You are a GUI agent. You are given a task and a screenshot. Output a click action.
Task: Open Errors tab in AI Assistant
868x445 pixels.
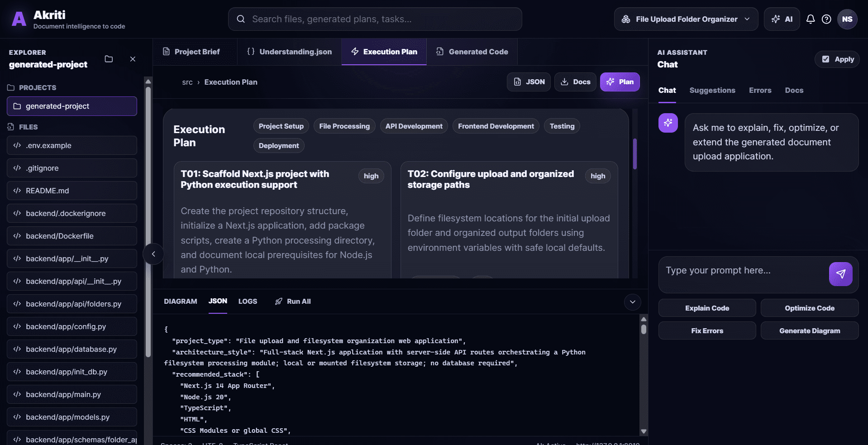point(760,91)
